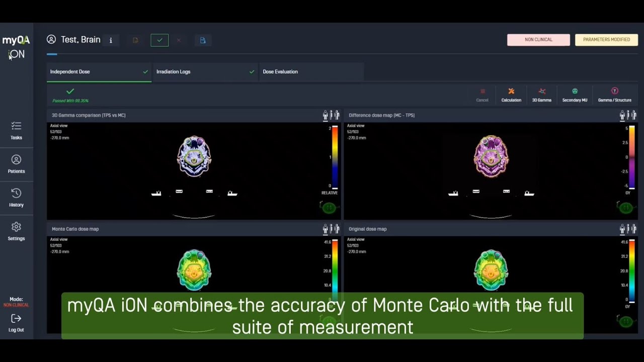Select axial view in Difference dose panel
This screenshot has width=644, height=362.
[622, 115]
